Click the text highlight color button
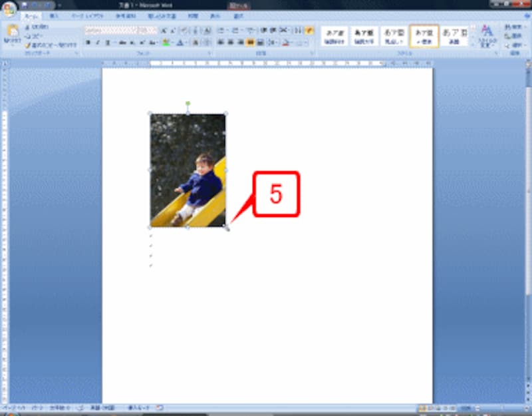The height and width of the screenshot is (416, 532). (x=166, y=42)
